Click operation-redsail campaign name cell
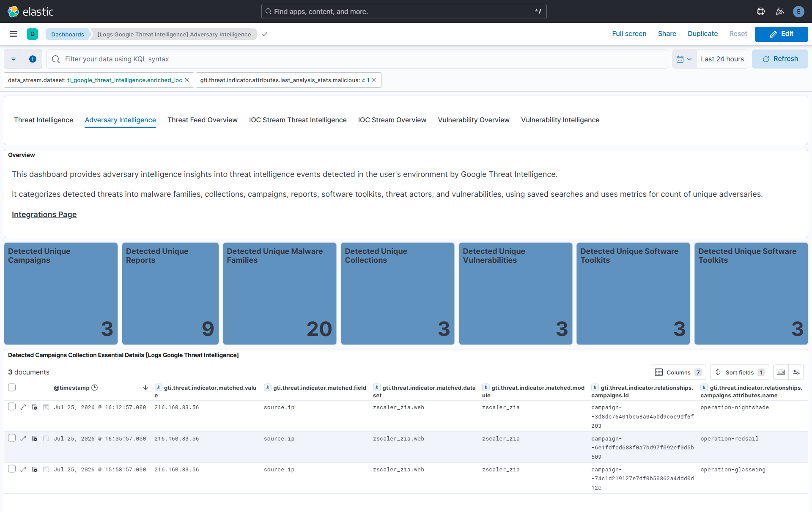Image resolution: width=812 pixels, height=512 pixels. pyautogui.click(x=730, y=439)
